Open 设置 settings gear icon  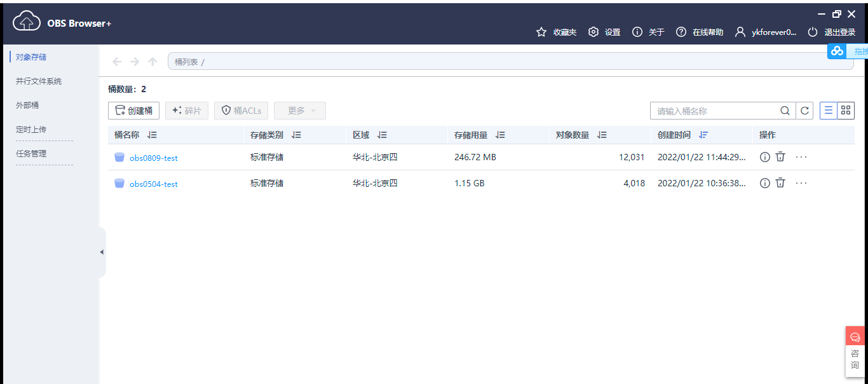pyautogui.click(x=593, y=32)
